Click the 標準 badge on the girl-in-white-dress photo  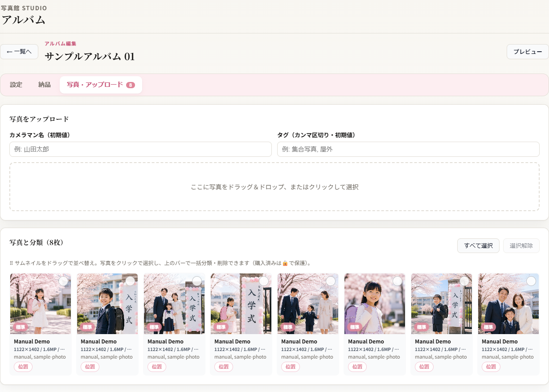pyautogui.click(x=20, y=327)
